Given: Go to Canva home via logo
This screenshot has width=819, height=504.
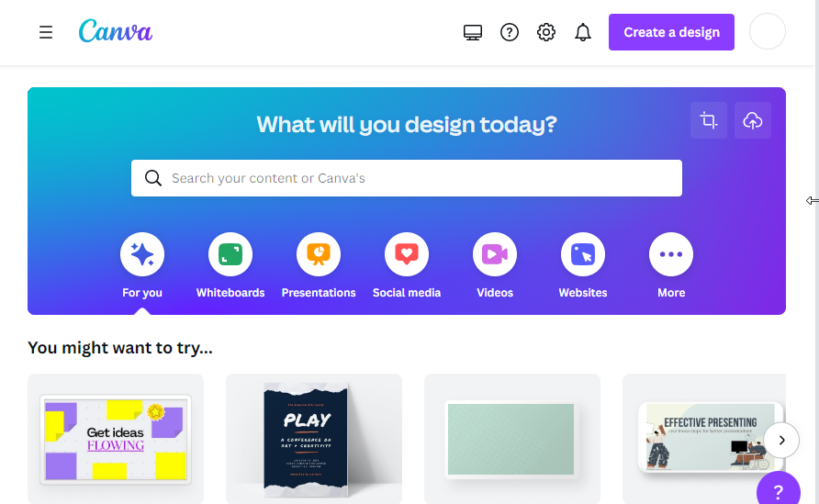Looking at the screenshot, I should [x=116, y=31].
